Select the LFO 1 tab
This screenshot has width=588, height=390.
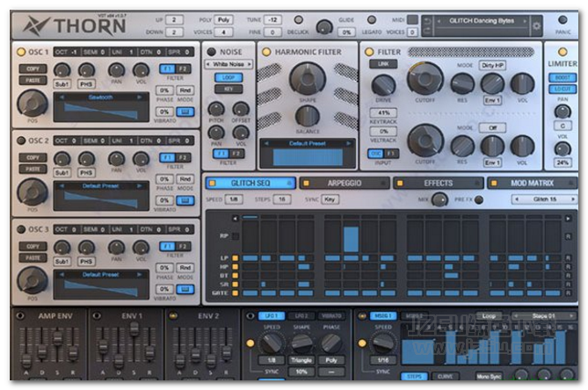point(272,316)
